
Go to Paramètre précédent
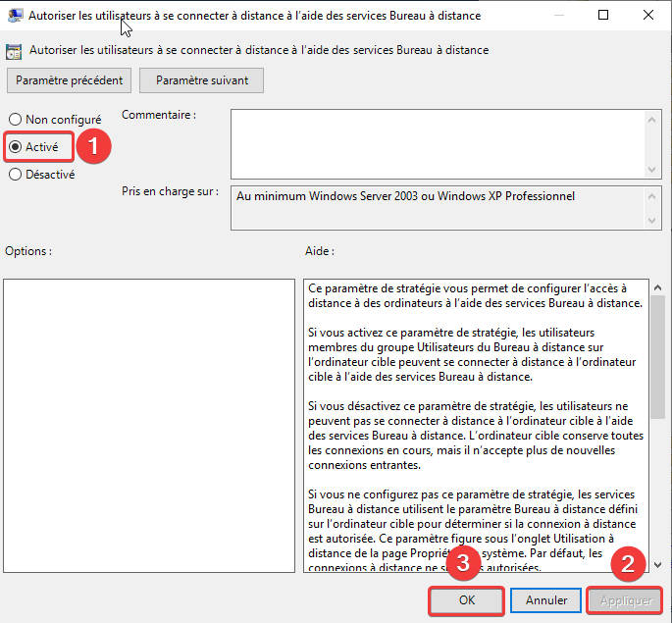click(70, 80)
